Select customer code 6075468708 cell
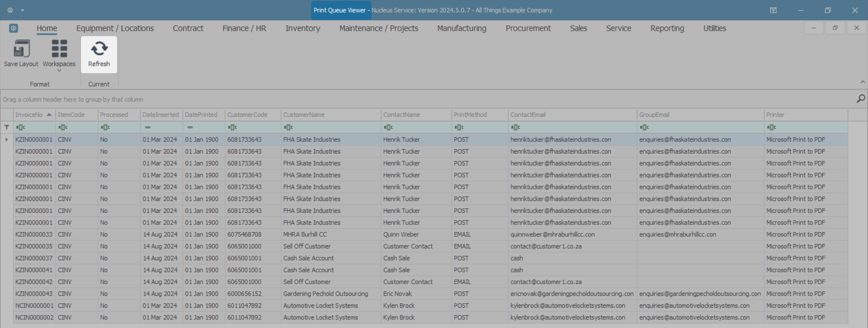Screen dimensions: 868x328 click(x=253, y=234)
